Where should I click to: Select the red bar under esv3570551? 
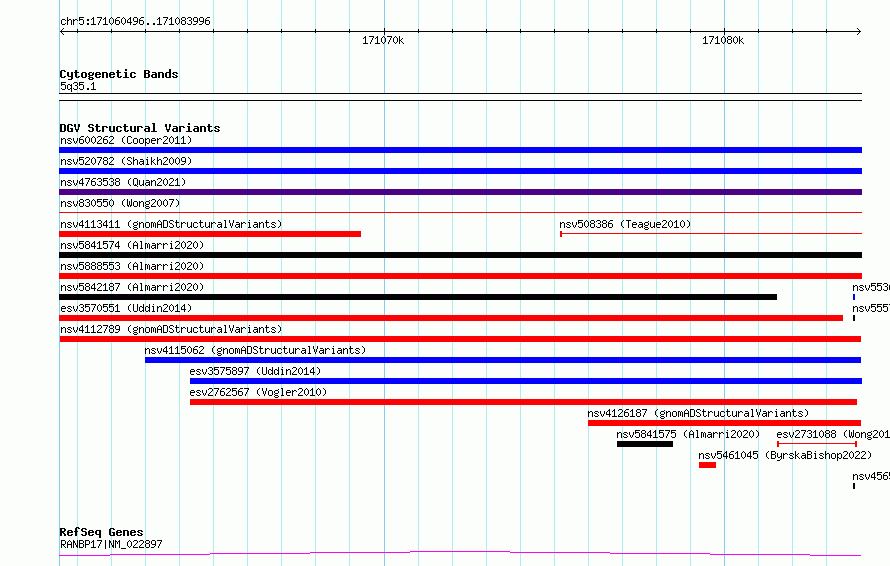[451, 318]
